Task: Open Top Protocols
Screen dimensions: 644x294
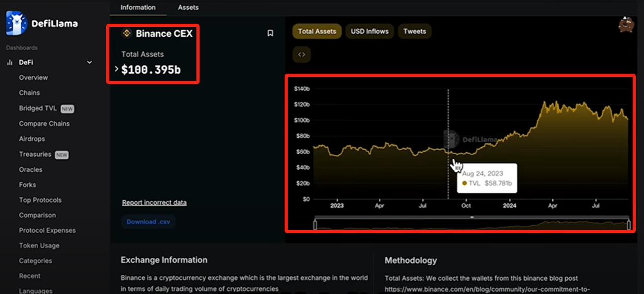Action: (40, 200)
